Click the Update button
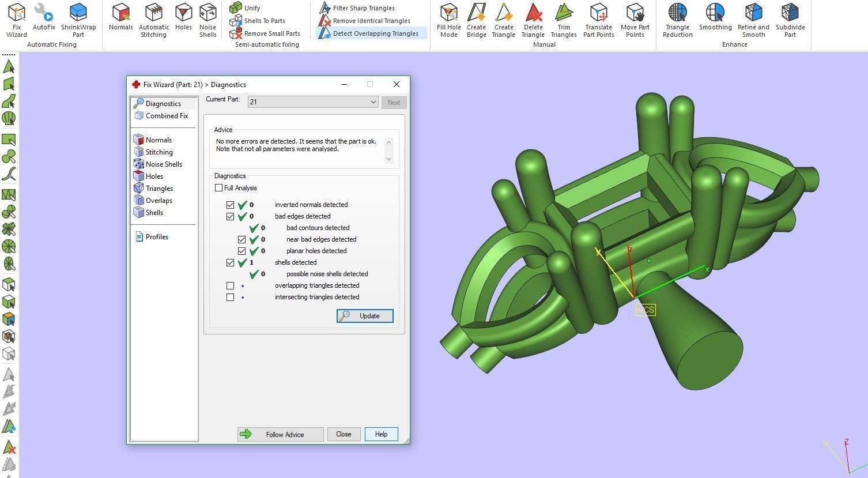Screen dimensions: 868x478 coord(365,316)
